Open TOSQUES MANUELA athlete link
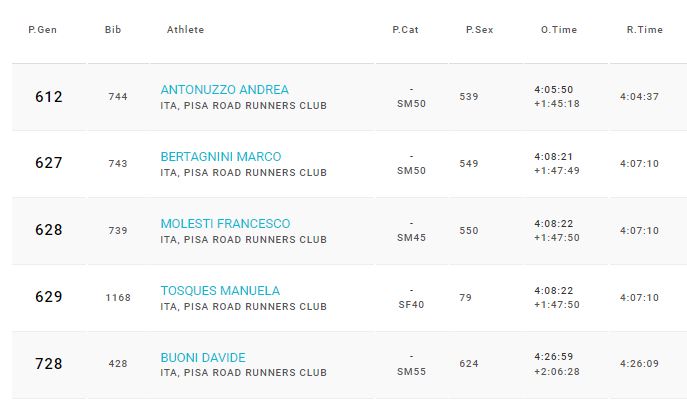 click(220, 291)
